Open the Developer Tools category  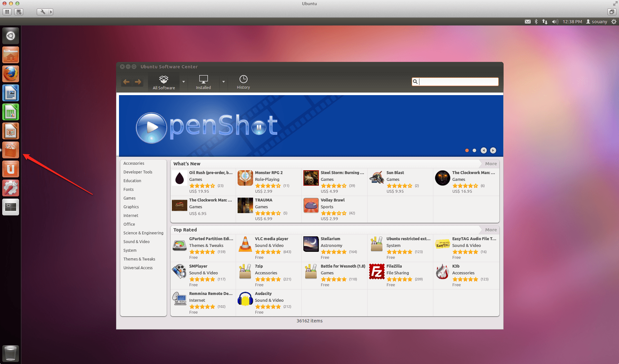point(138,172)
